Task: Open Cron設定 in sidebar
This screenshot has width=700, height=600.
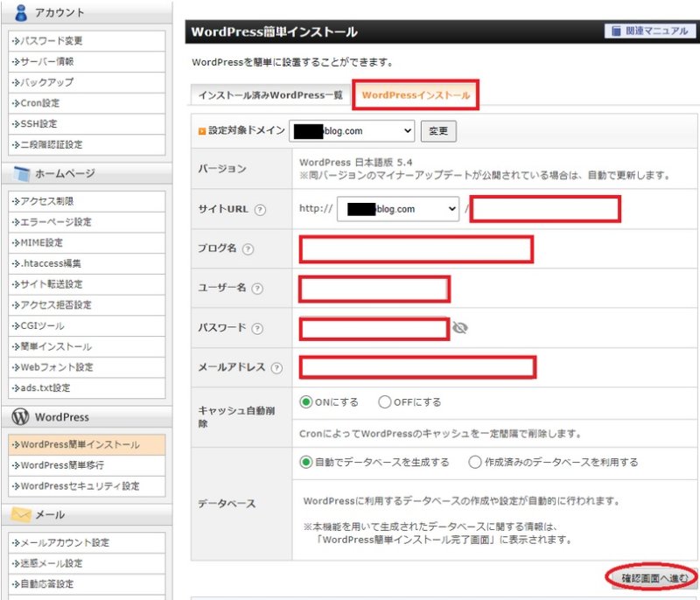Action: [x=87, y=103]
